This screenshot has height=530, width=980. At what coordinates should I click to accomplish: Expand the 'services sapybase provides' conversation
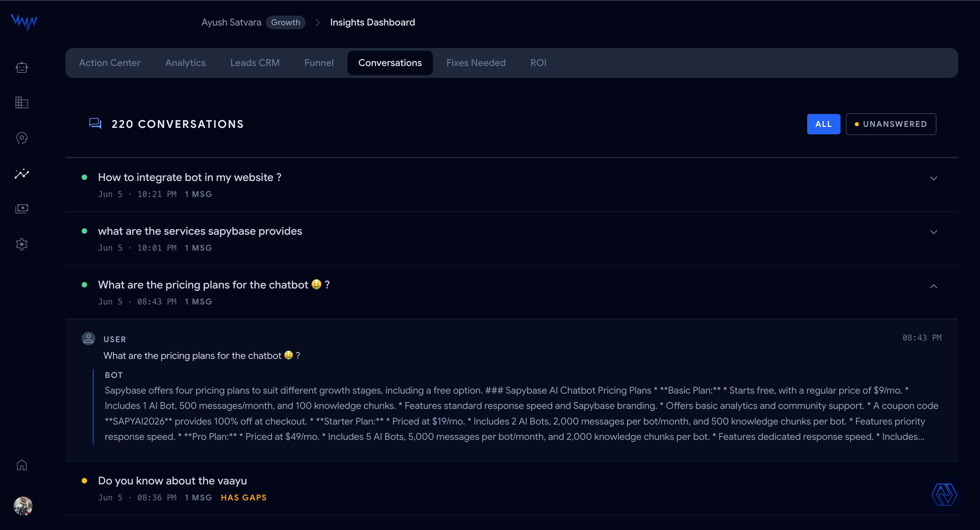511,238
